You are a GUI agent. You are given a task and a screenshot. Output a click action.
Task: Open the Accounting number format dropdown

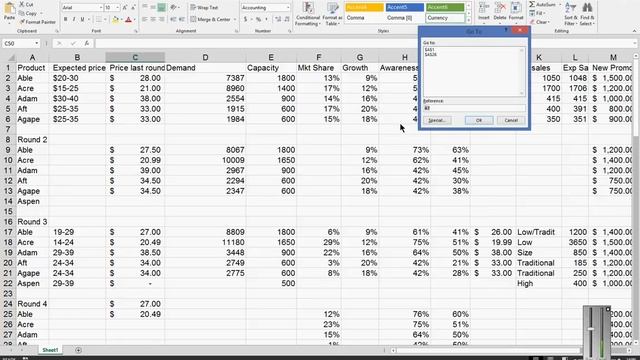[x=287, y=8]
